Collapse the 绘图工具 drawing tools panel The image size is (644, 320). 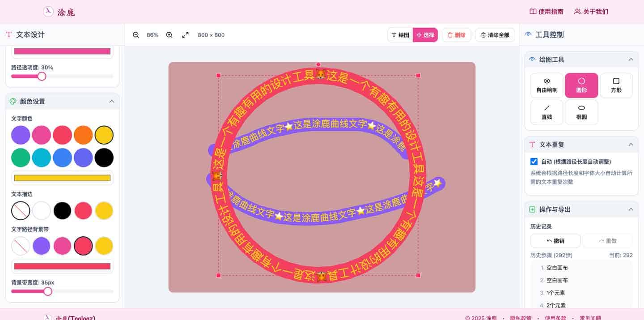(x=631, y=59)
